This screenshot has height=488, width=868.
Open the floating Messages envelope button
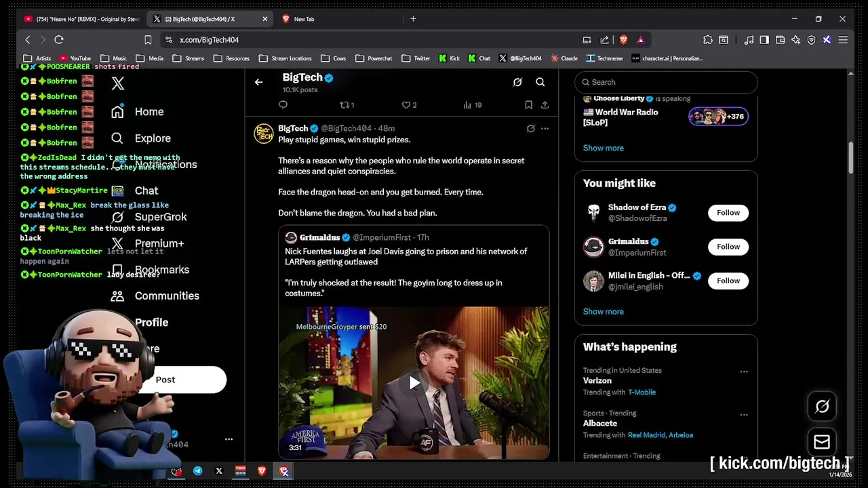(x=822, y=443)
